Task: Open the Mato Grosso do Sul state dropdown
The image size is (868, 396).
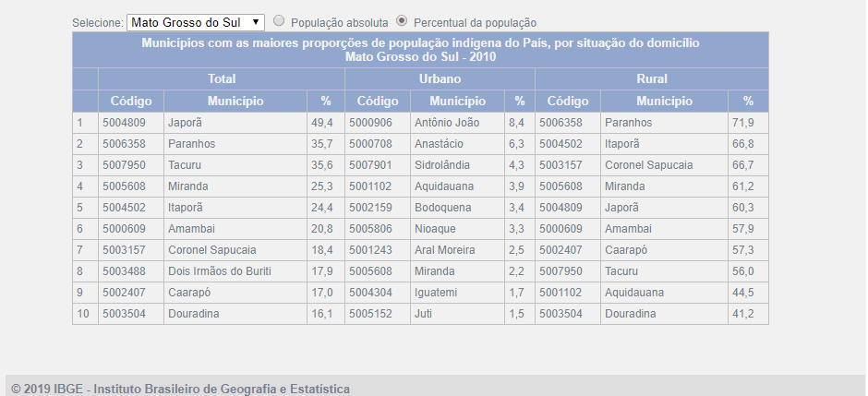Action: tap(195, 21)
